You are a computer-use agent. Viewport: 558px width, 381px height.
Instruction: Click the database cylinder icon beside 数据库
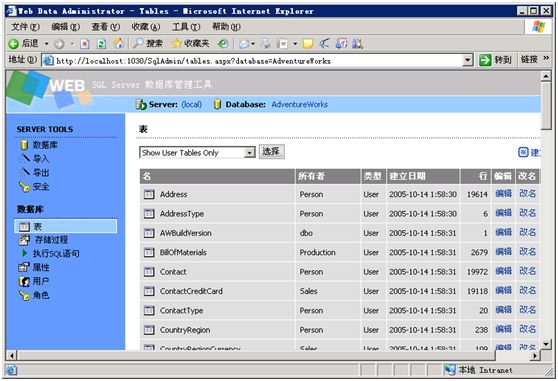pos(24,145)
